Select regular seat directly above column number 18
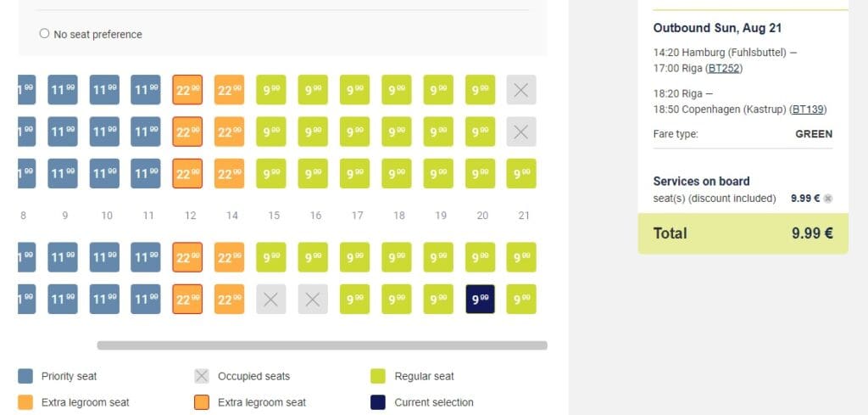The height and width of the screenshot is (415, 868). (396, 173)
